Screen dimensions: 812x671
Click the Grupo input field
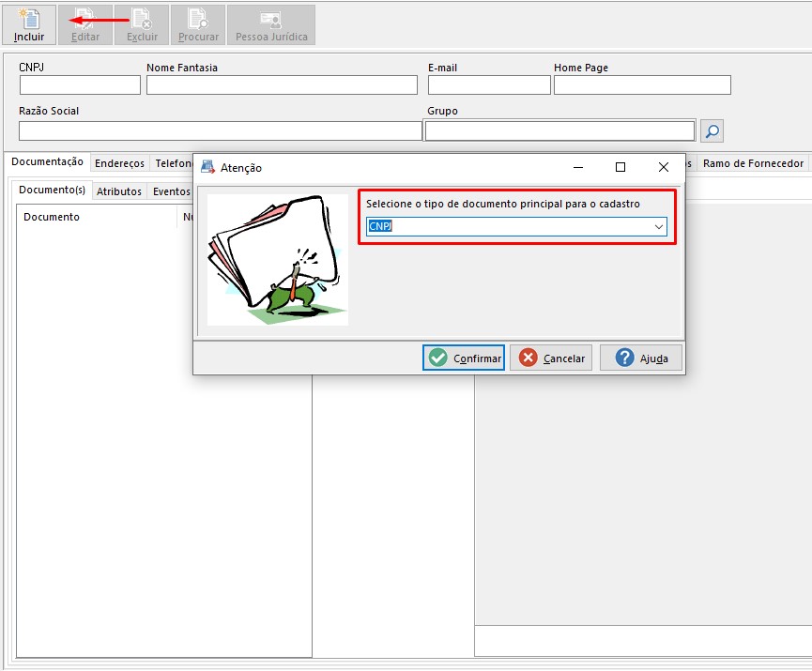pyautogui.click(x=559, y=131)
